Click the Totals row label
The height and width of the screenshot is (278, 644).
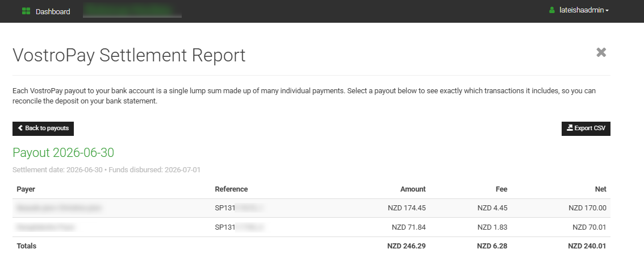tap(26, 246)
